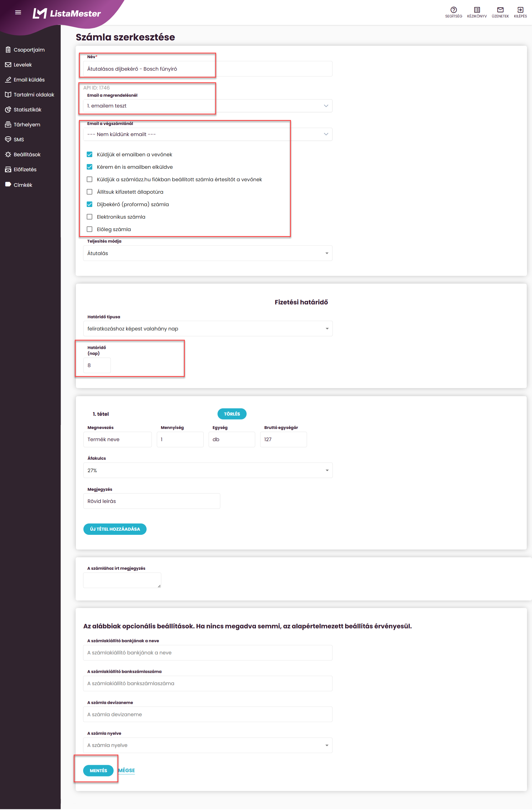Click the Bruttó egységár field
Image resolution: width=532 pixels, height=810 pixels.
click(x=283, y=440)
